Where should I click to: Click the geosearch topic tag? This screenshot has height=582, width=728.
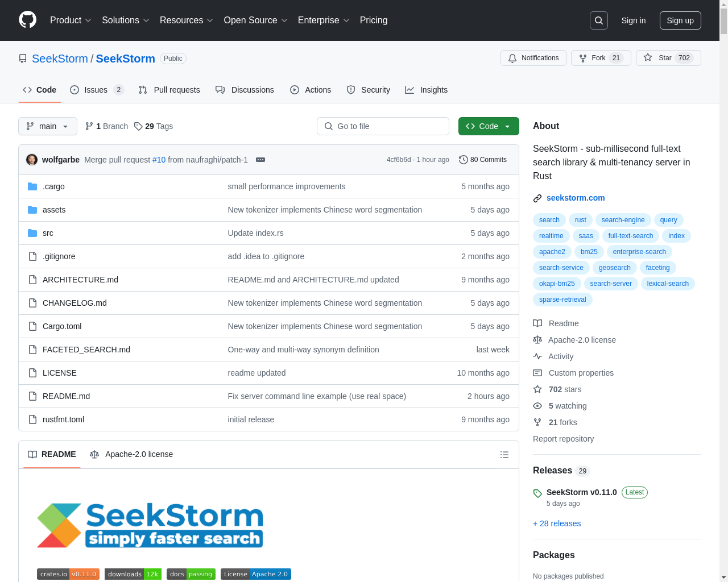(x=615, y=268)
